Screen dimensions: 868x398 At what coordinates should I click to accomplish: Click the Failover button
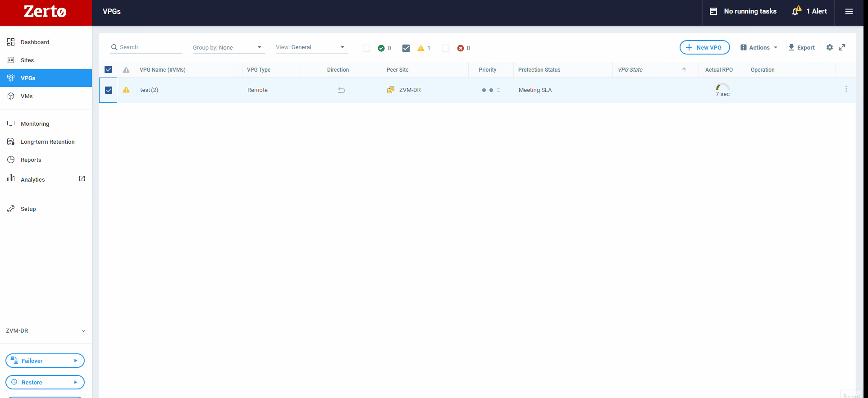pyautogui.click(x=45, y=361)
